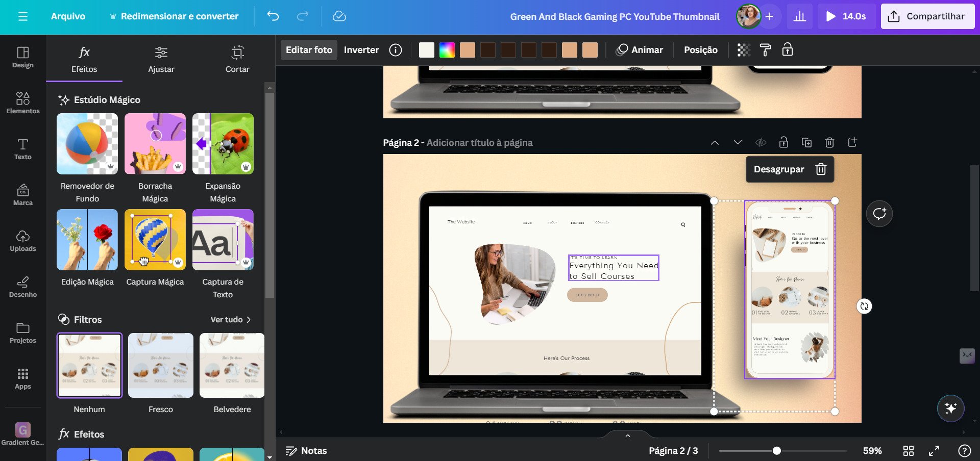Move page 2 down

click(x=738, y=142)
